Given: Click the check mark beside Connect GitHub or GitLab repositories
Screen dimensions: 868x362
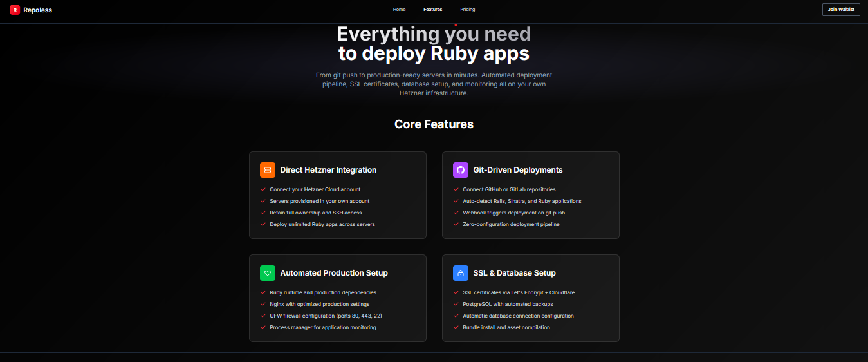Looking at the screenshot, I should click(456, 189).
